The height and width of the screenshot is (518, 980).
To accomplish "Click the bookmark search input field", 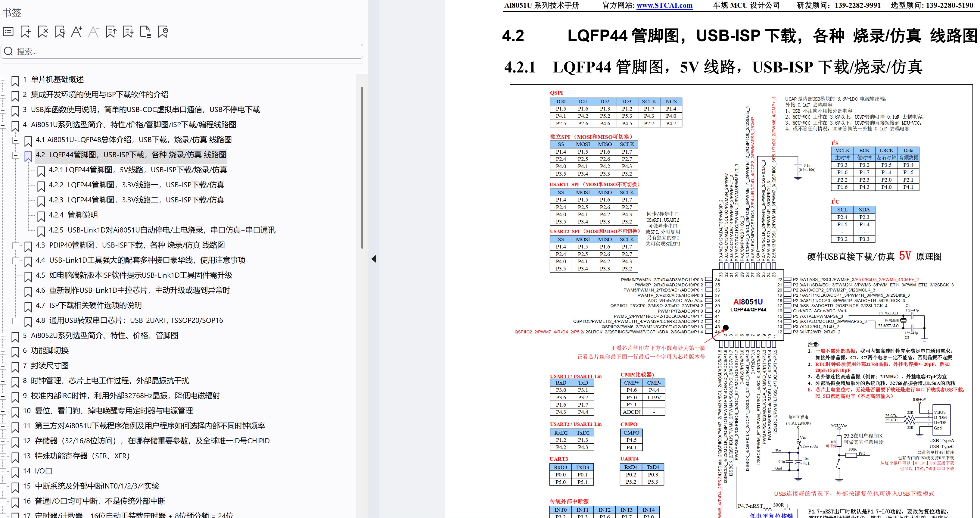I will tap(182, 51).
